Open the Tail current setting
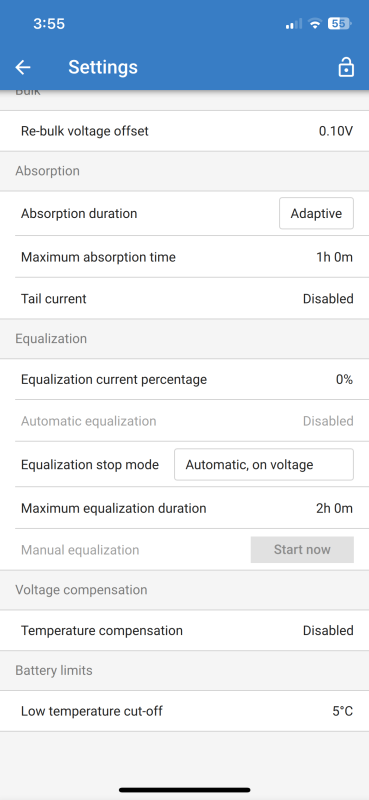This screenshot has height=800, width=369. pyautogui.click(x=184, y=298)
